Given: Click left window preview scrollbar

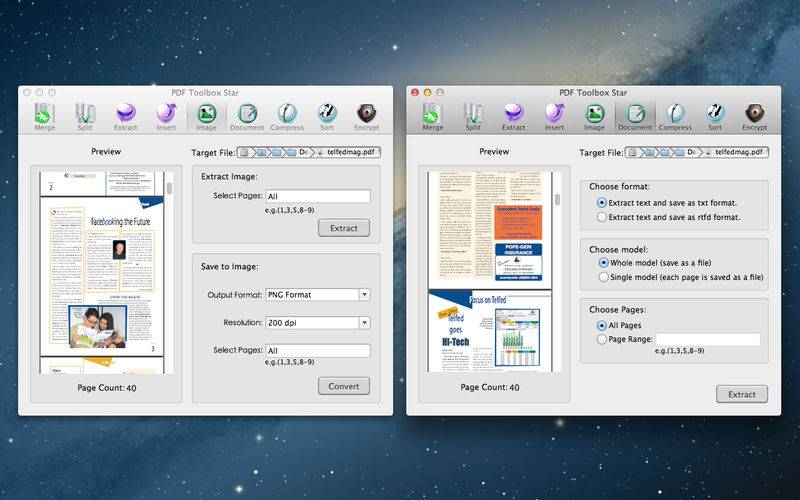Looking at the screenshot, I should pos(169,189).
